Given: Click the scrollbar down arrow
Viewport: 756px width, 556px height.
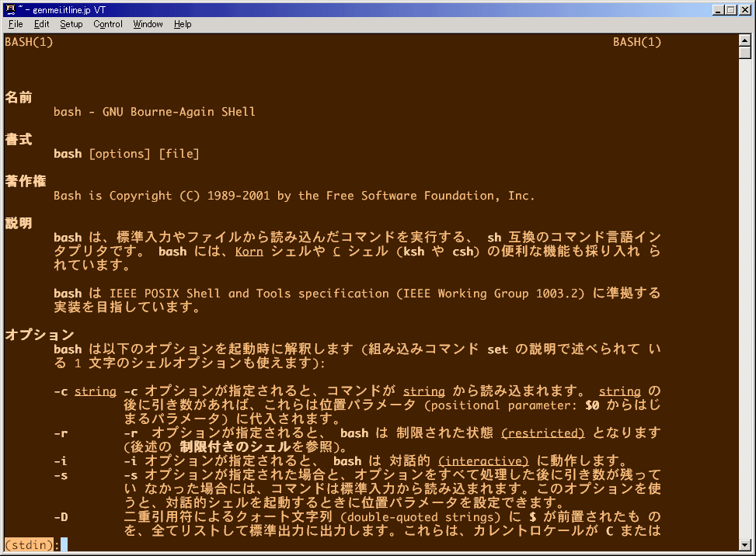Looking at the screenshot, I should pos(744,544).
